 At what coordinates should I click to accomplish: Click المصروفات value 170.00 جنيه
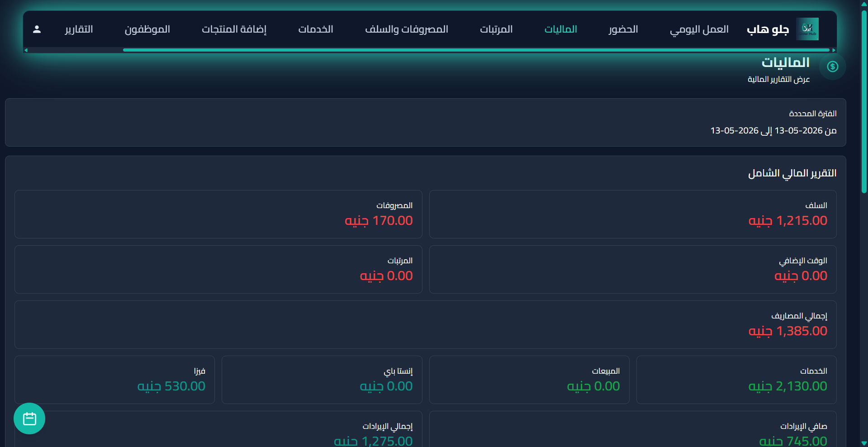click(379, 221)
